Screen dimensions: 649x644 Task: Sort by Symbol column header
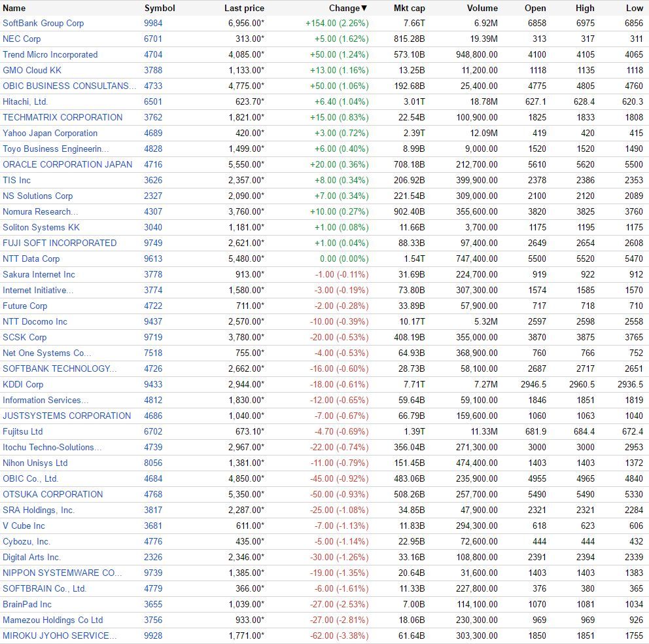(x=160, y=8)
